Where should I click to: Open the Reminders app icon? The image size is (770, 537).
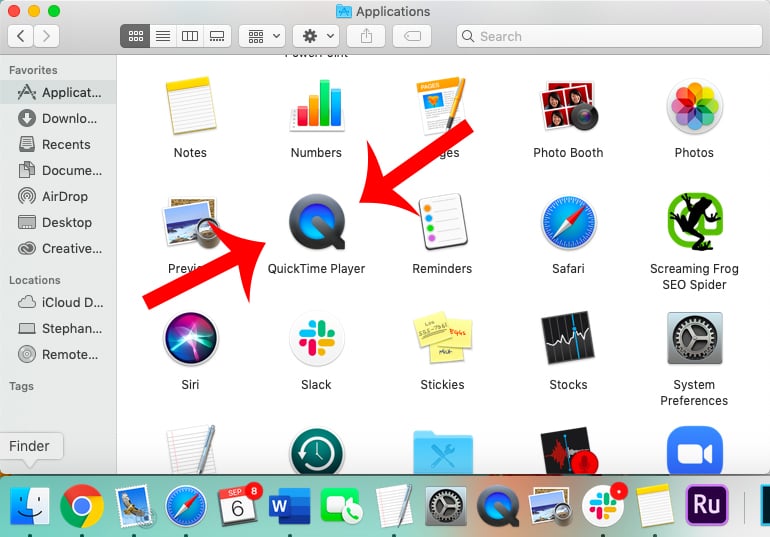(442, 221)
